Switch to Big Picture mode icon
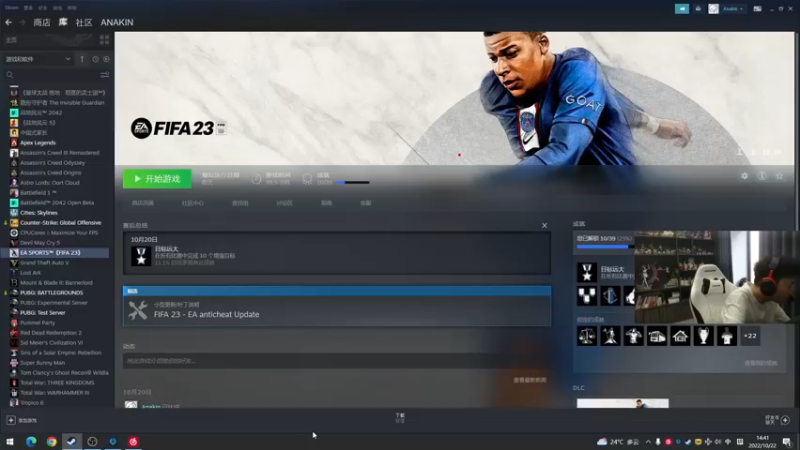Screen dimensions: 800x450 [757, 9]
